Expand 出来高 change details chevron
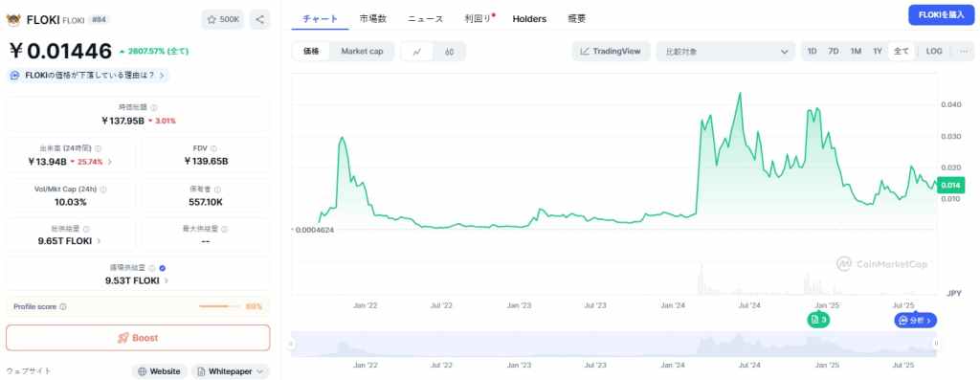Viewport: 980px width, 380px height. (x=110, y=162)
